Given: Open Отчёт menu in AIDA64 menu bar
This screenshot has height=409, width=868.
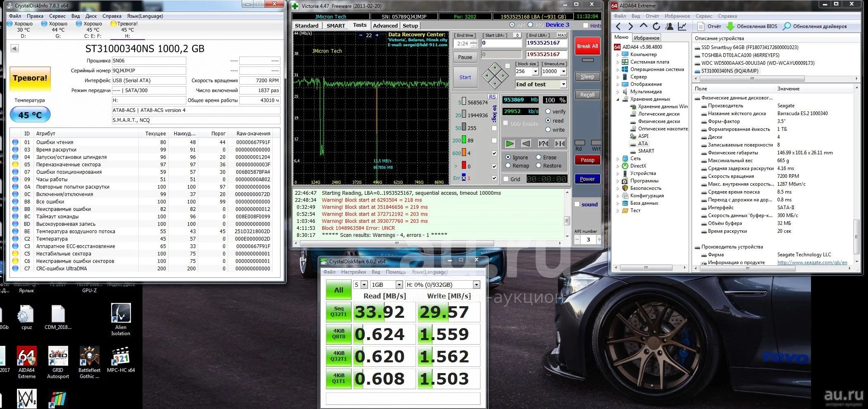Looking at the screenshot, I should click(652, 16).
